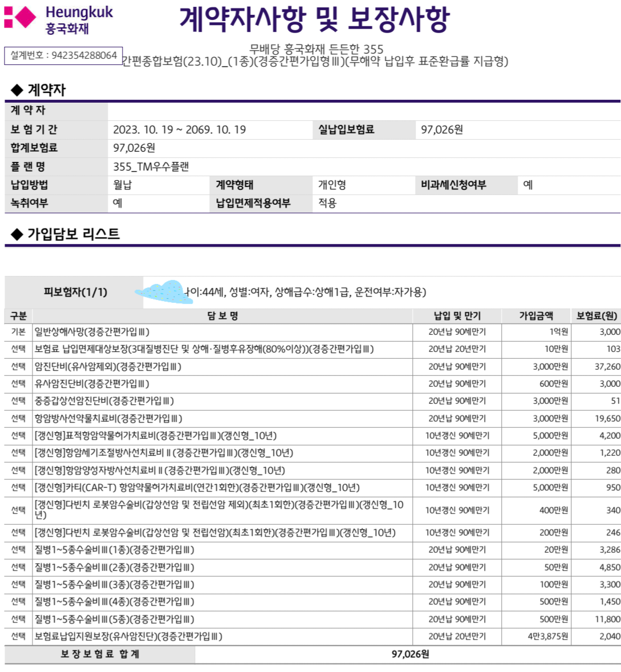Select the 항암방사선약물치료비 row name

108,419
